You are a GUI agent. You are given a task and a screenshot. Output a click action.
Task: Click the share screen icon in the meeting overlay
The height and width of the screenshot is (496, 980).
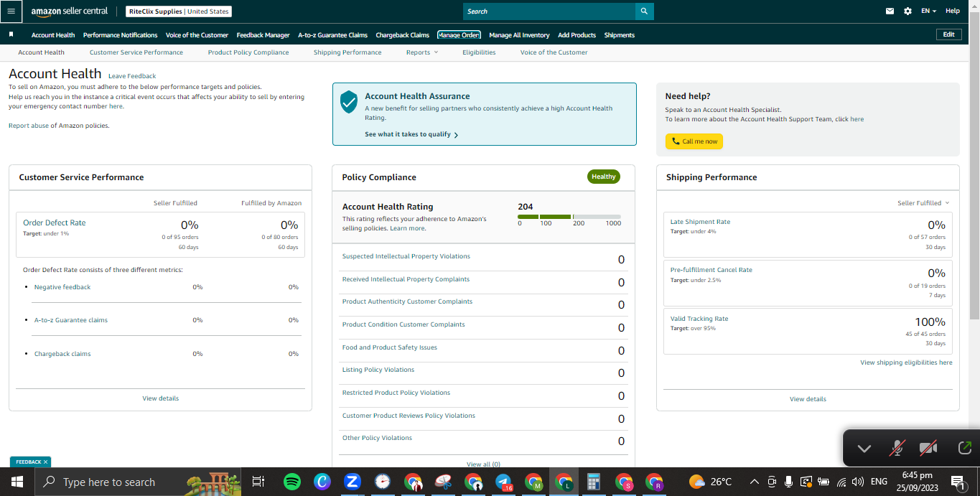pyautogui.click(x=964, y=448)
